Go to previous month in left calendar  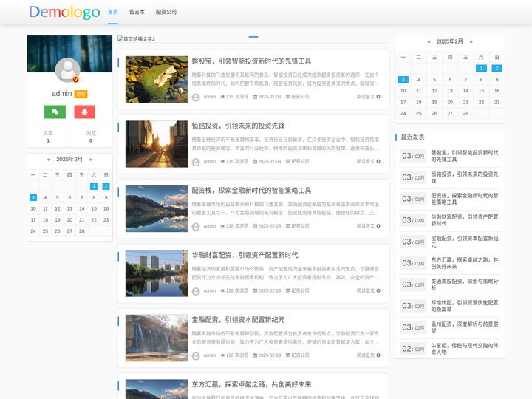pos(49,160)
